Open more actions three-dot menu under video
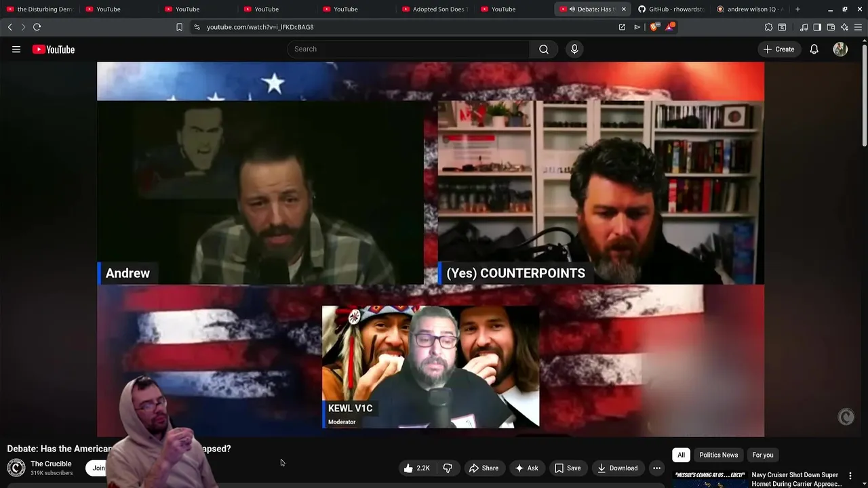This screenshot has width=868, height=488. tap(656, 468)
